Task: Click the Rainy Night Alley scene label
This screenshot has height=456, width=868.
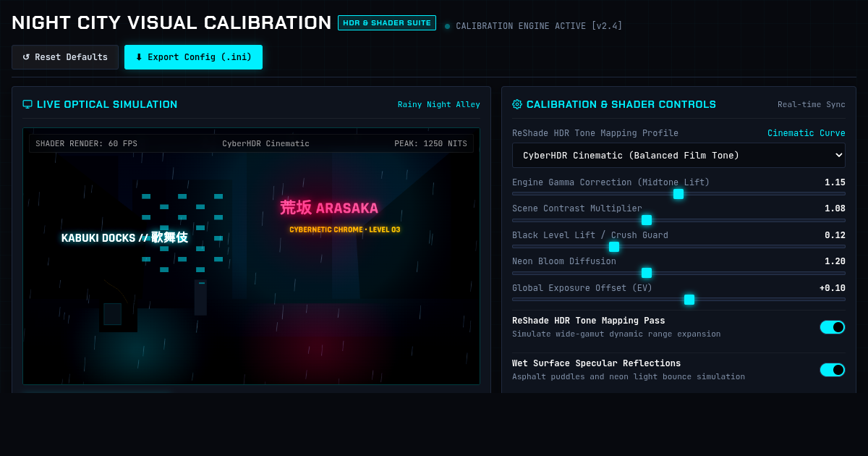Action: (439, 104)
